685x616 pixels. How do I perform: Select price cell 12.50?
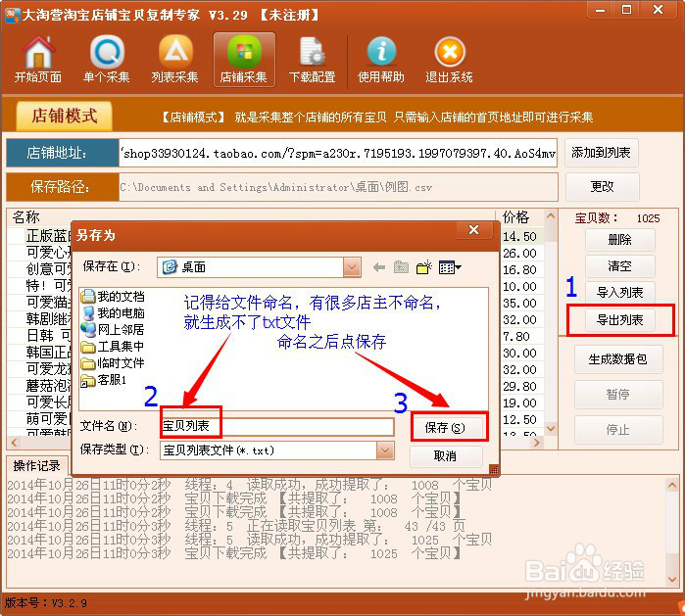(x=519, y=419)
